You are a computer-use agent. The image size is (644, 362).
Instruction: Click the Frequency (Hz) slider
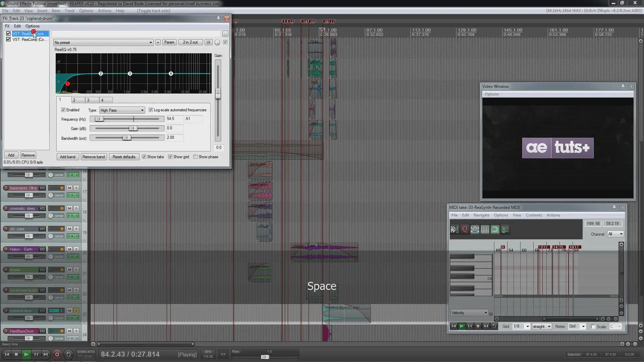pyautogui.click(x=127, y=119)
